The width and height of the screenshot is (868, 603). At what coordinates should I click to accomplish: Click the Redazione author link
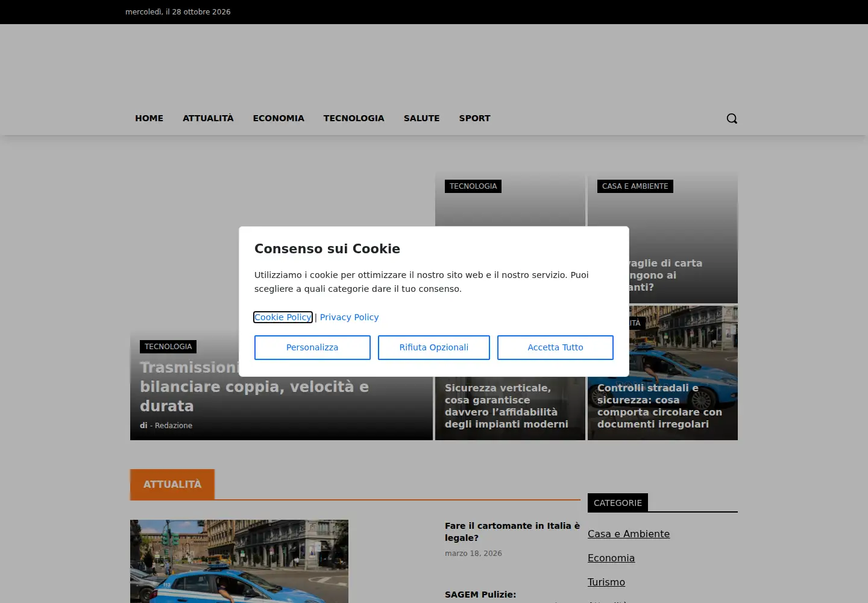tap(174, 425)
